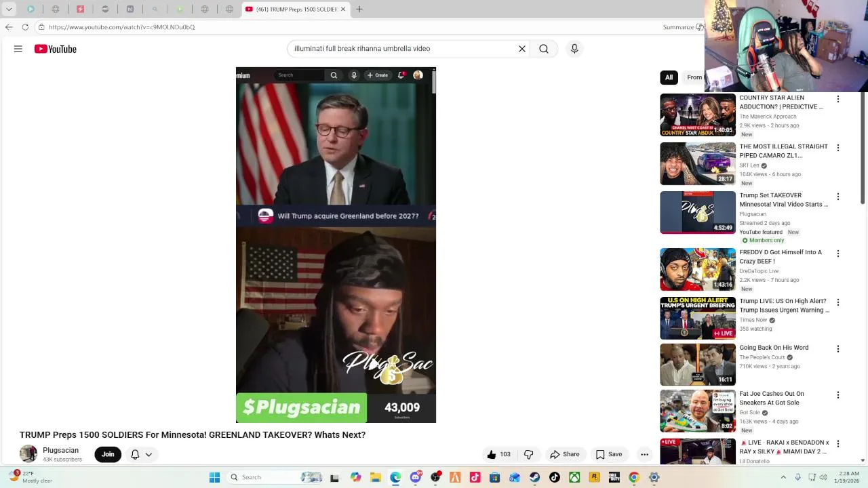This screenshot has height=488, width=868.
Task: Open options for Trump Set TAKEOVER Minnesota video
Action: (838, 197)
